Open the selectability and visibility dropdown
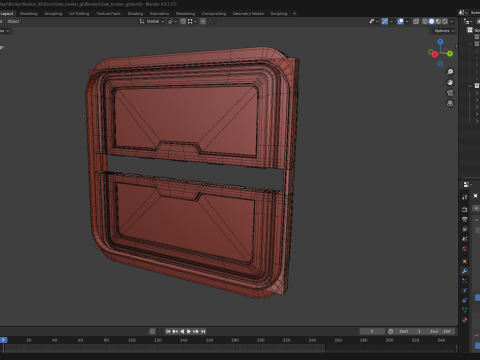This screenshot has height=360, width=480. (x=373, y=21)
